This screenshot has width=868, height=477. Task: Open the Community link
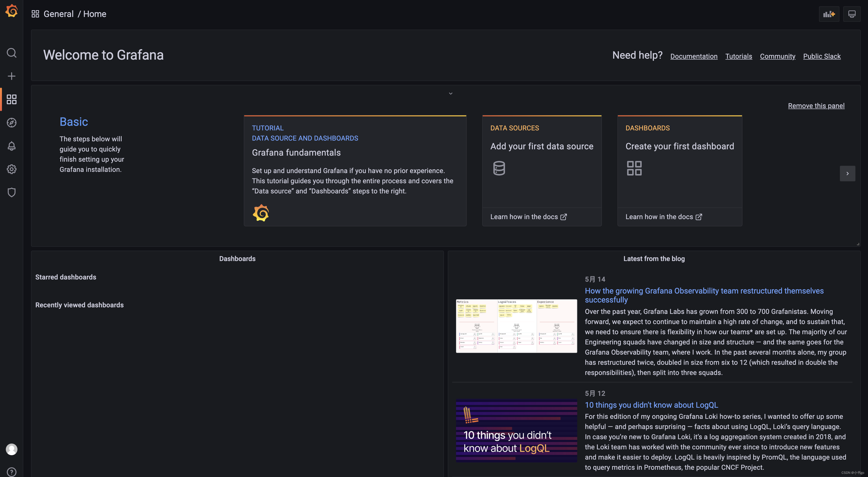[x=778, y=56]
